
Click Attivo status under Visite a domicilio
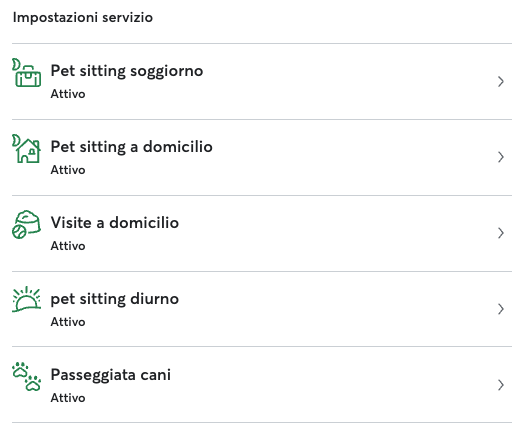pos(68,246)
